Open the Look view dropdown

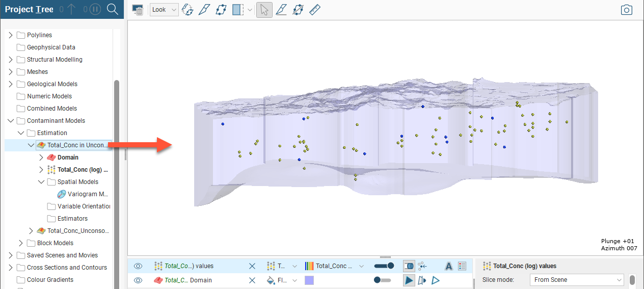click(164, 10)
